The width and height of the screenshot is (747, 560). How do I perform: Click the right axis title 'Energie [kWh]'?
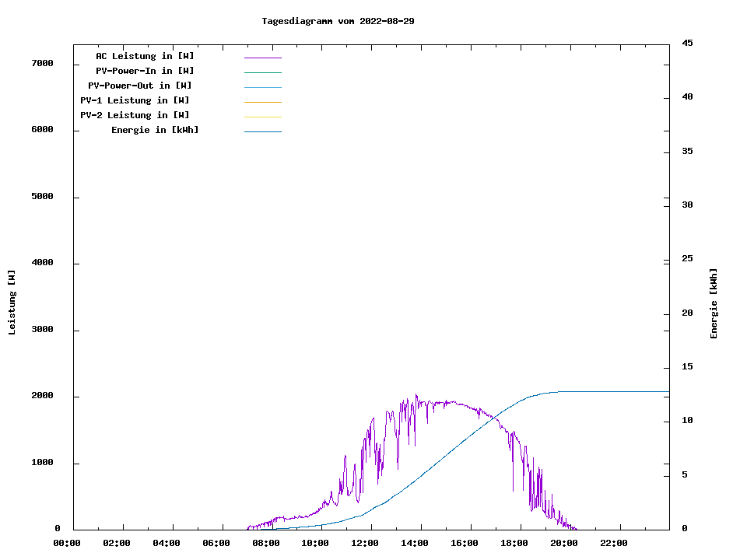coord(714,303)
